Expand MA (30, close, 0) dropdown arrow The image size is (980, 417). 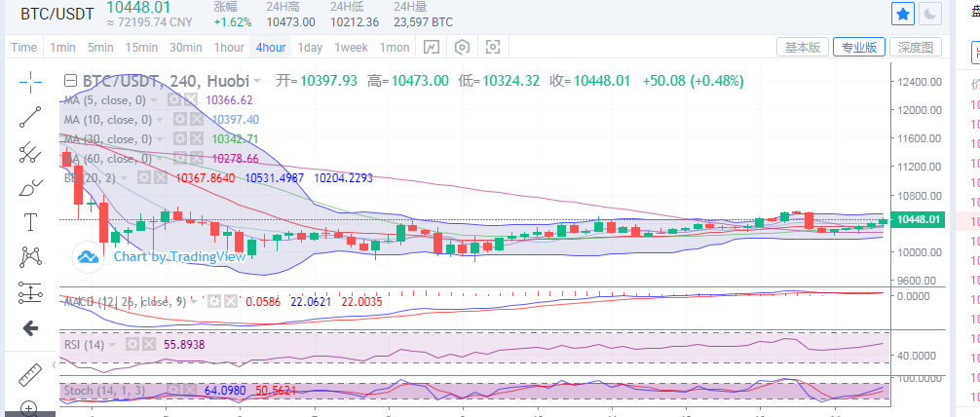click(x=161, y=138)
